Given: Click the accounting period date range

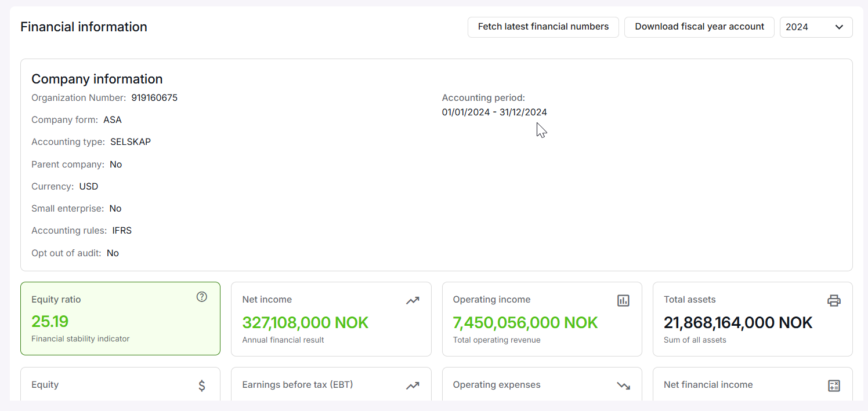Looking at the screenshot, I should point(494,112).
